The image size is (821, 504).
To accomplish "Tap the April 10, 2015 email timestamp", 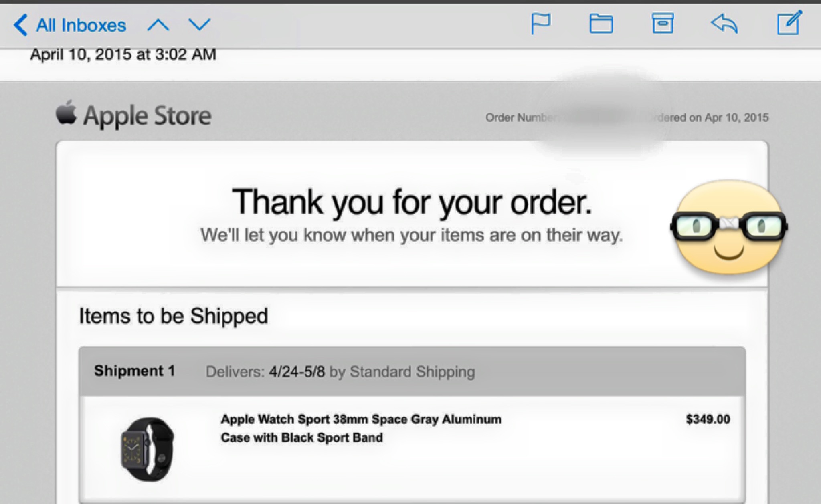I will coord(123,54).
